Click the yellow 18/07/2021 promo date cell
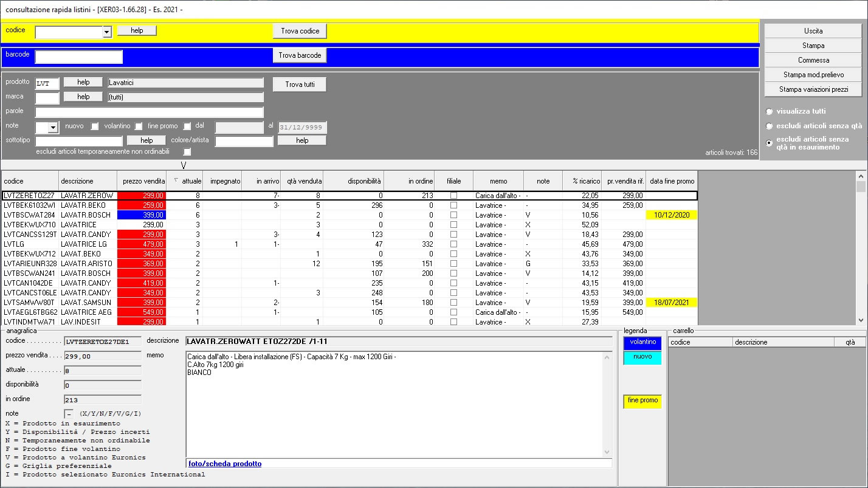The height and width of the screenshot is (488, 868). coord(672,303)
